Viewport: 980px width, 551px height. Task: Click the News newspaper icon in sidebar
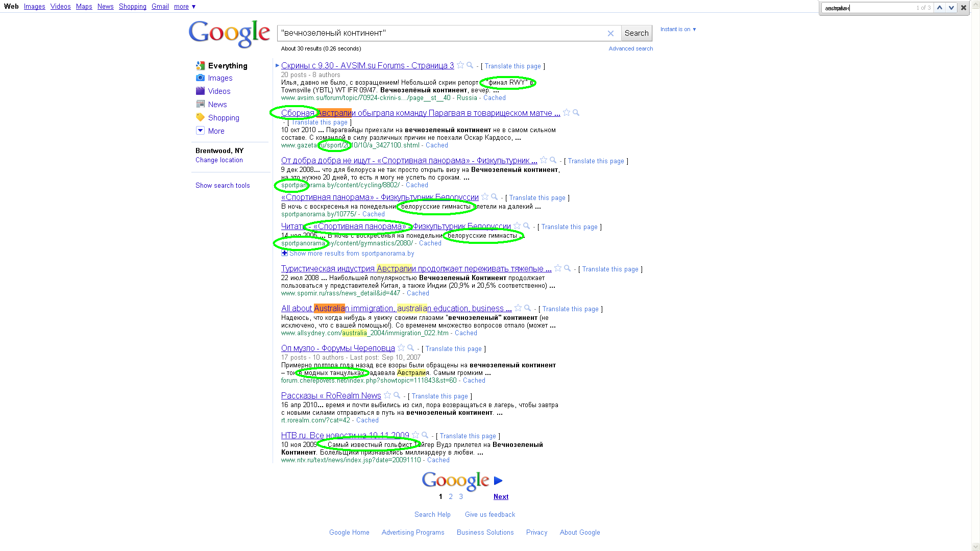(200, 104)
